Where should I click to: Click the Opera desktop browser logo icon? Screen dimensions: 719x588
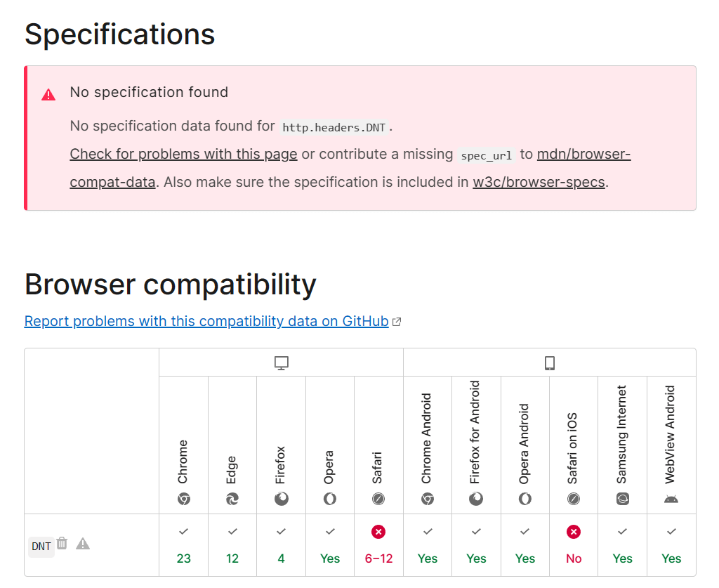coord(330,499)
